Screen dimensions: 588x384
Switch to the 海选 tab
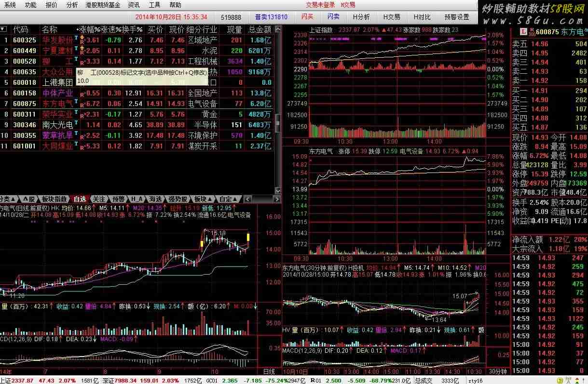click(x=155, y=199)
